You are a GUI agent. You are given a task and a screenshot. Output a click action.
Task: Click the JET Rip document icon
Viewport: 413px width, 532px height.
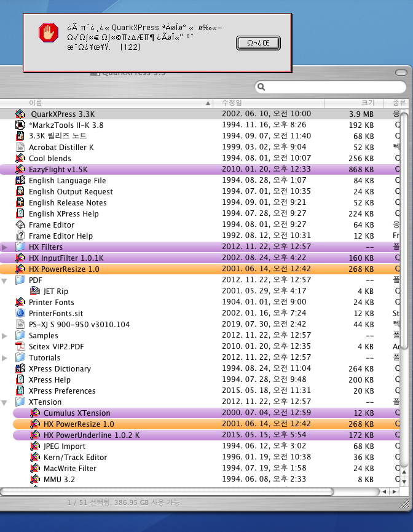(35, 292)
